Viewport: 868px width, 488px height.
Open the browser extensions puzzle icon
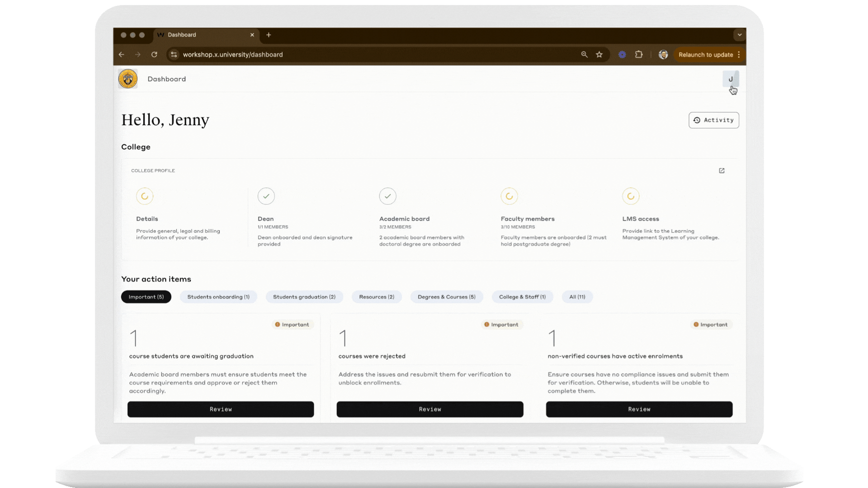(x=639, y=54)
